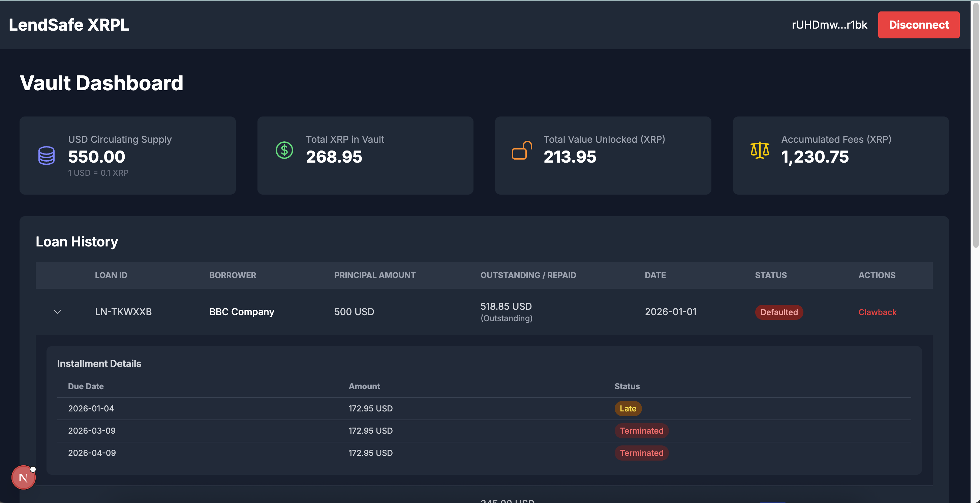
Task: Click the Status column header
Action: (770, 275)
